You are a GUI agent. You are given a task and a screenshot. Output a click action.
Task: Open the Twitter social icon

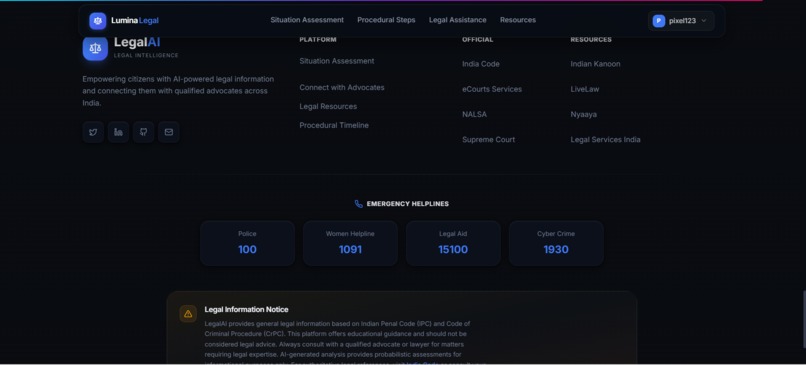click(x=93, y=132)
